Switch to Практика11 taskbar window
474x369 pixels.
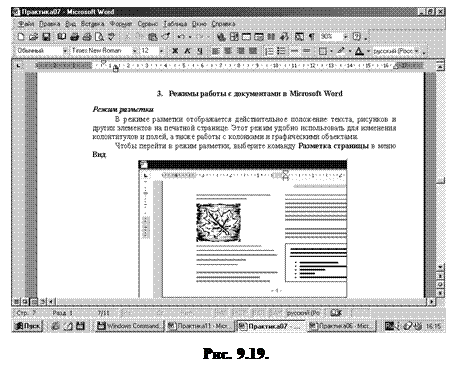point(200,326)
